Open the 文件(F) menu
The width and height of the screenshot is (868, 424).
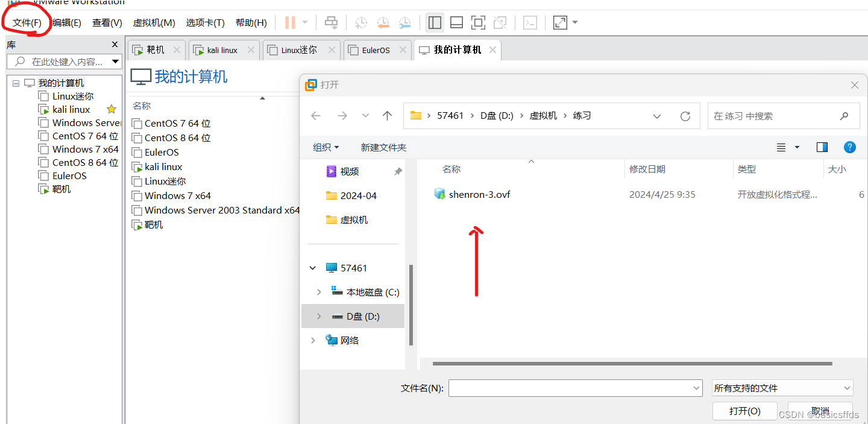point(27,23)
